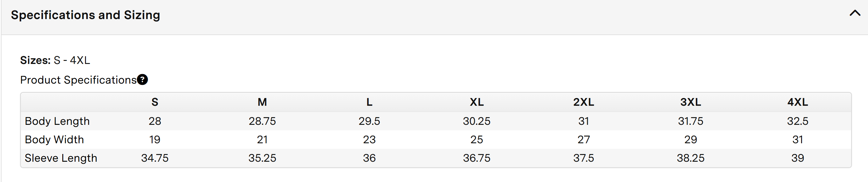Screen dimensions: 868x182
Task: Select the Sleeve Length row label
Action: click(x=61, y=158)
